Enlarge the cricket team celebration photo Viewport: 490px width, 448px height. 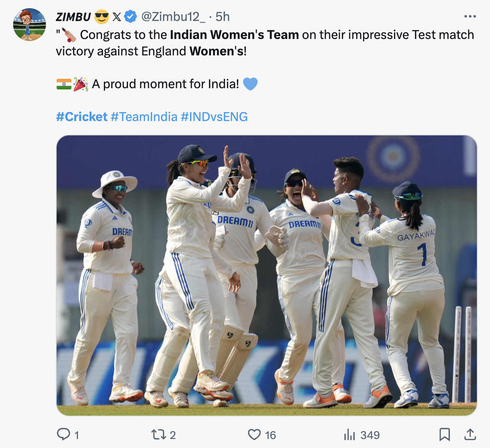(267, 275)
